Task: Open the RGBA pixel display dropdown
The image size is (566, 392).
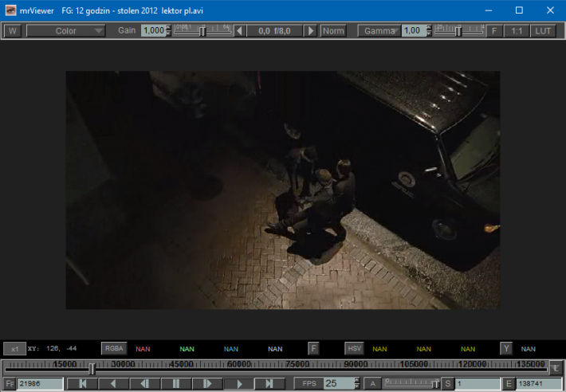Action: click(x=114, y=348)
